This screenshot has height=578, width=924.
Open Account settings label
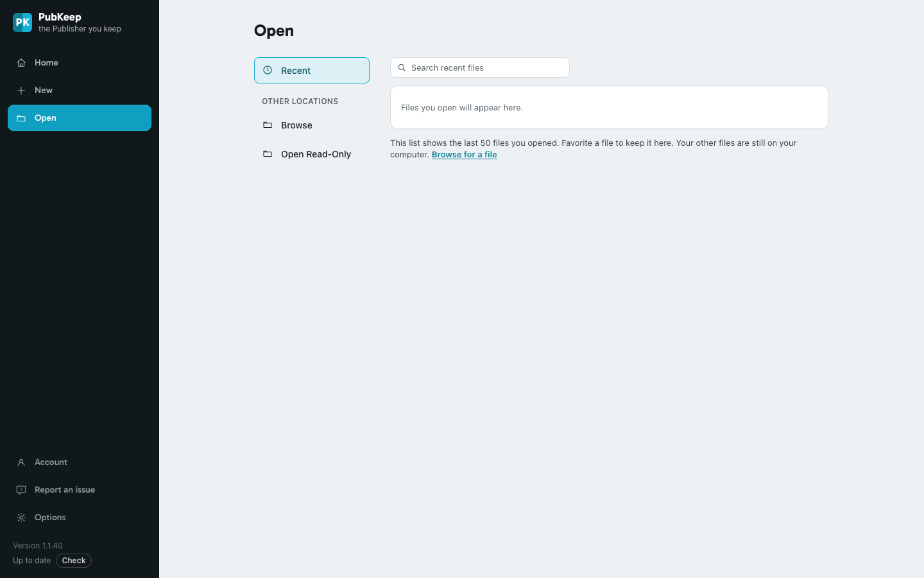(x=51, y=462)
